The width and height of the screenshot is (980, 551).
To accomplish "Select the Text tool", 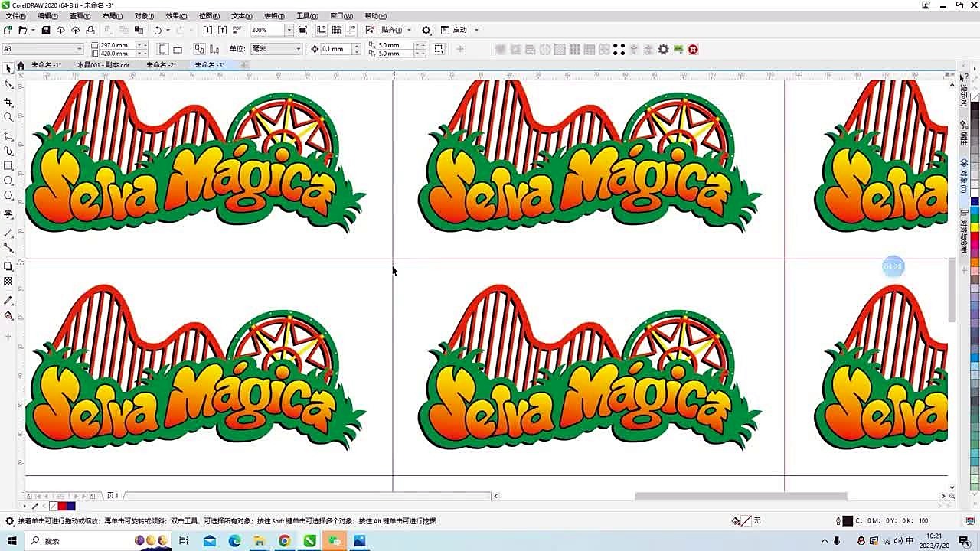I will point(8,214).
